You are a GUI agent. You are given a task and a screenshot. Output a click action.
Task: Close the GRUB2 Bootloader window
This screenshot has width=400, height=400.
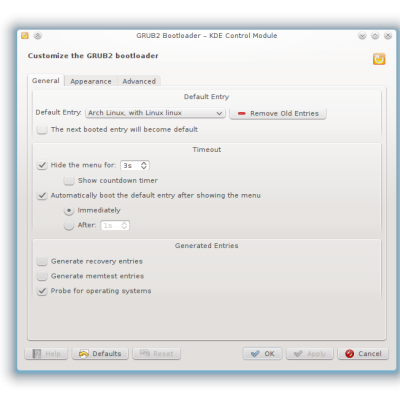click(388, 36)
